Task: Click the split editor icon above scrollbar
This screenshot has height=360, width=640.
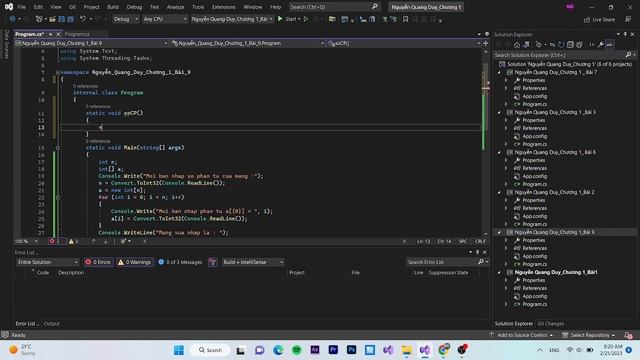Action: 486,43
